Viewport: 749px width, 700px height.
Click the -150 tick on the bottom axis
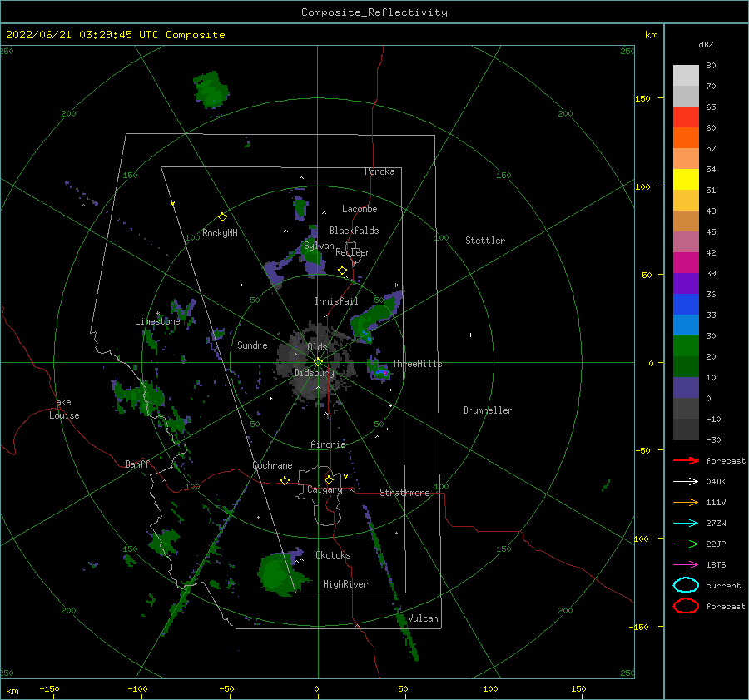pyautogui.click(x=49, y=688)
